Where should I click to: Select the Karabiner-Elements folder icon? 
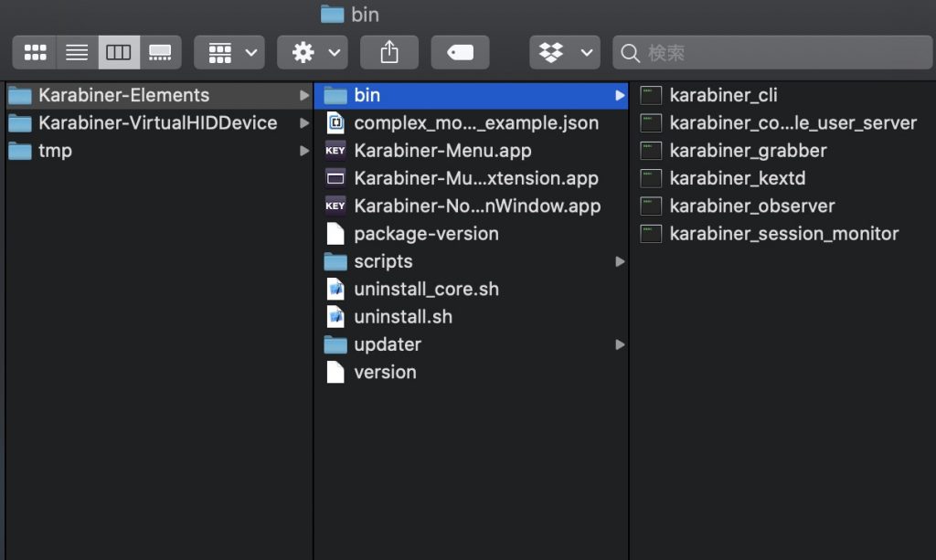point(20,95)
